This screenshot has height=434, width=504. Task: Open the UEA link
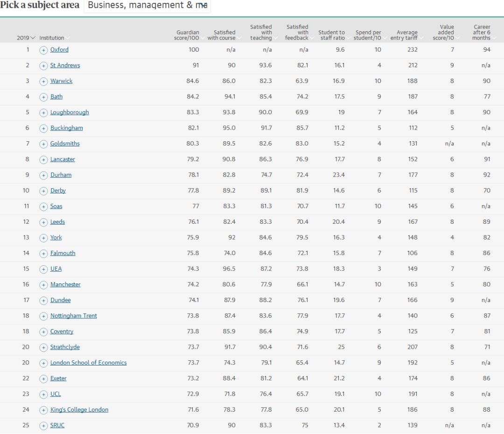[x=56, y=269]
